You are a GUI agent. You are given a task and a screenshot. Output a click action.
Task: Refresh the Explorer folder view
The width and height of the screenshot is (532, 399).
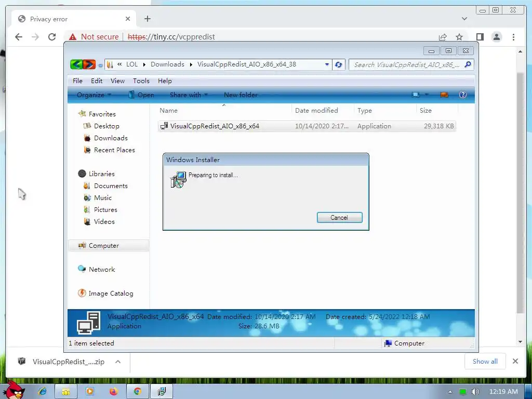point(338,64)
